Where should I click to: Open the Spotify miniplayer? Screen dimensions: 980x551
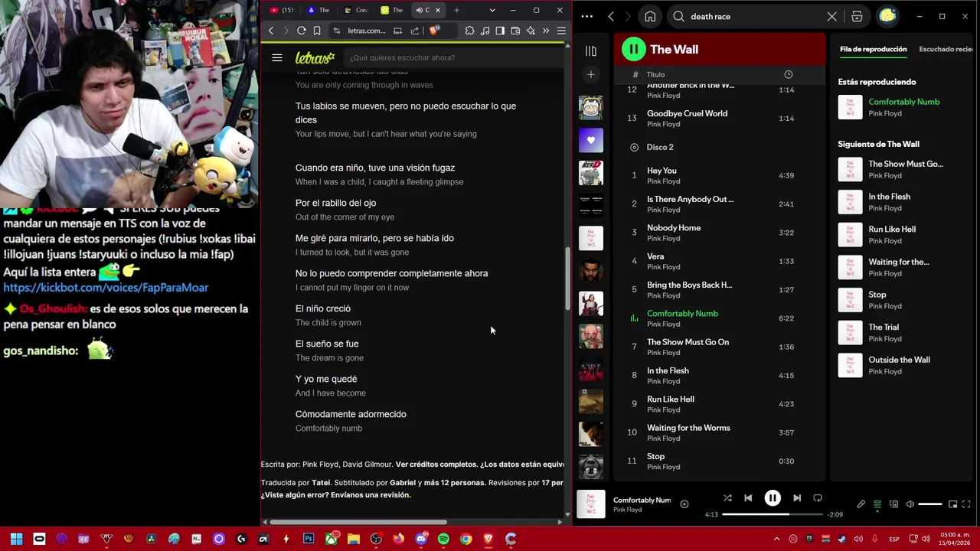click(x=952, y=504)
